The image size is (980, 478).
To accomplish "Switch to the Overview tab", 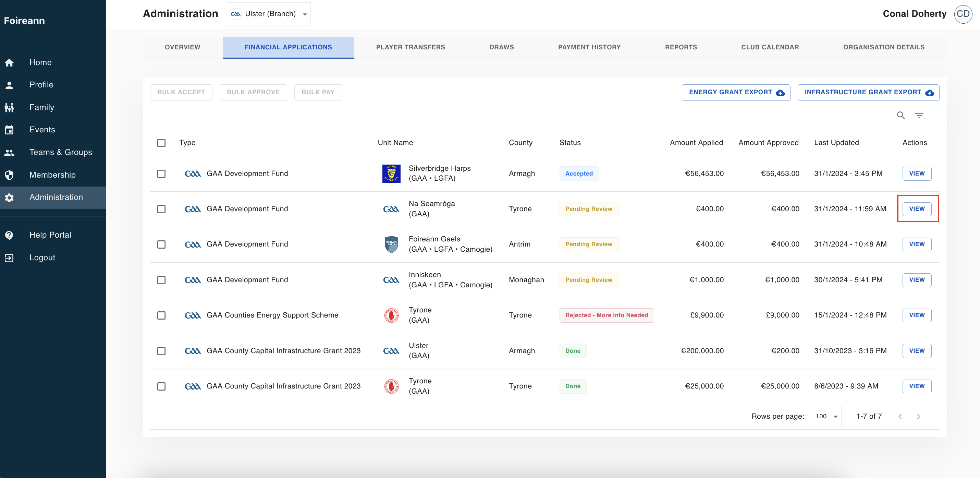I will pyautogui.click(x=183, y=47).
